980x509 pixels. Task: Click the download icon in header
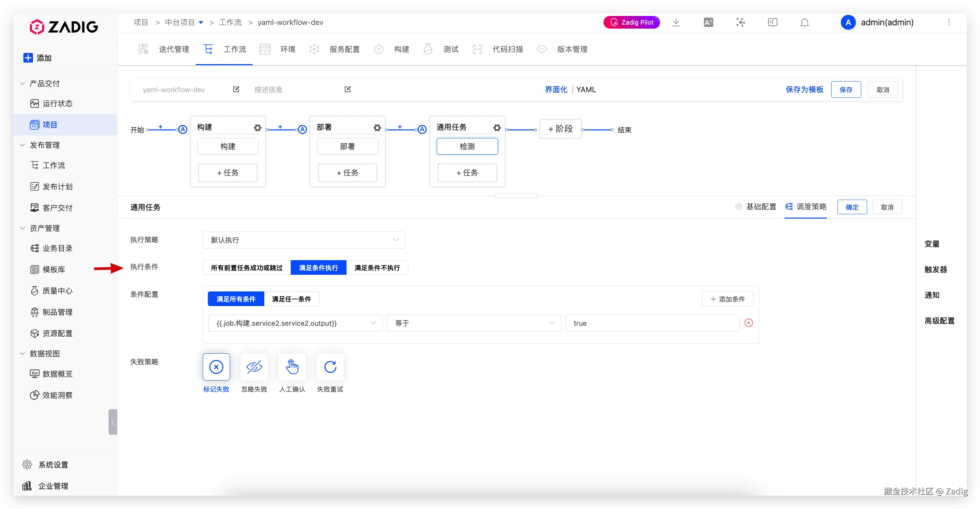[676, 22]
